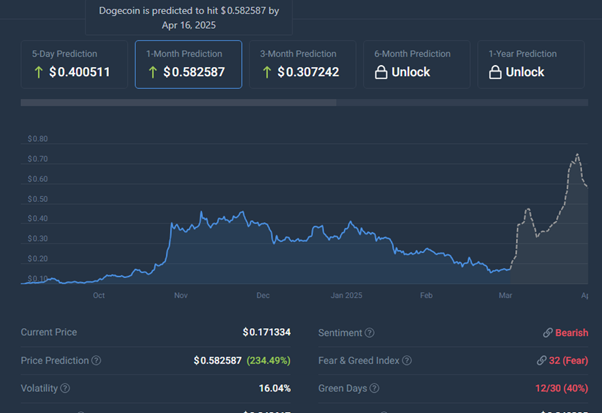
Task: Open the Bearish sentiment link
Action: click(x=572, y=333)
